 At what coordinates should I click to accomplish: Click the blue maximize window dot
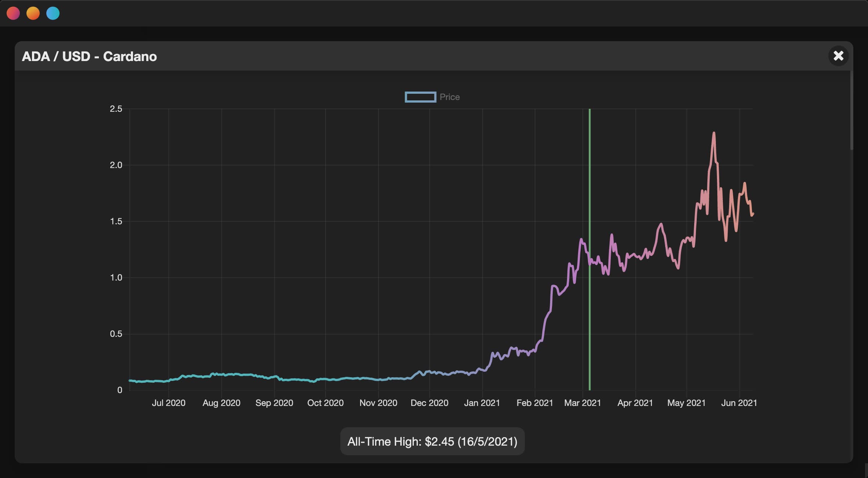tap(53, 14)
